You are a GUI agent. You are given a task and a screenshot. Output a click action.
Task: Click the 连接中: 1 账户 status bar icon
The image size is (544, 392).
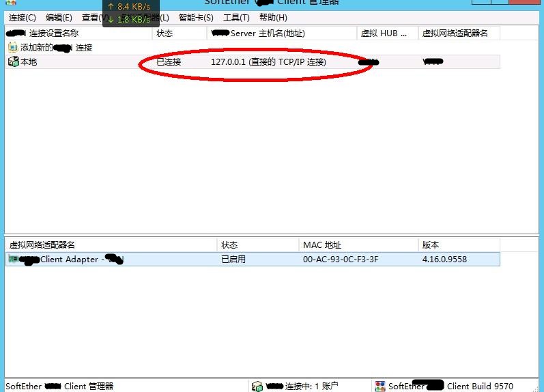point(257,387)
